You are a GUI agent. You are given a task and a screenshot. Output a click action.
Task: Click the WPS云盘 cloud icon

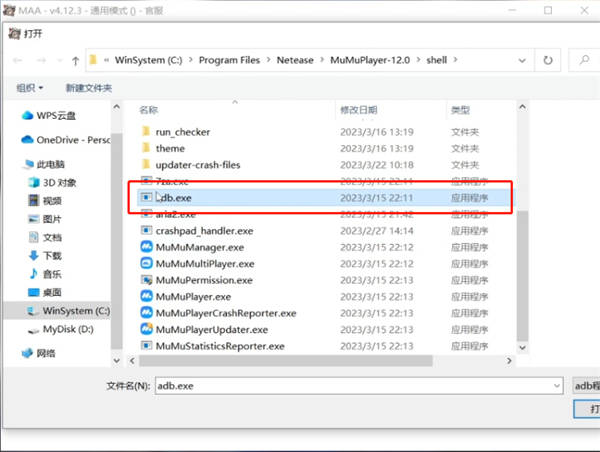27,115
